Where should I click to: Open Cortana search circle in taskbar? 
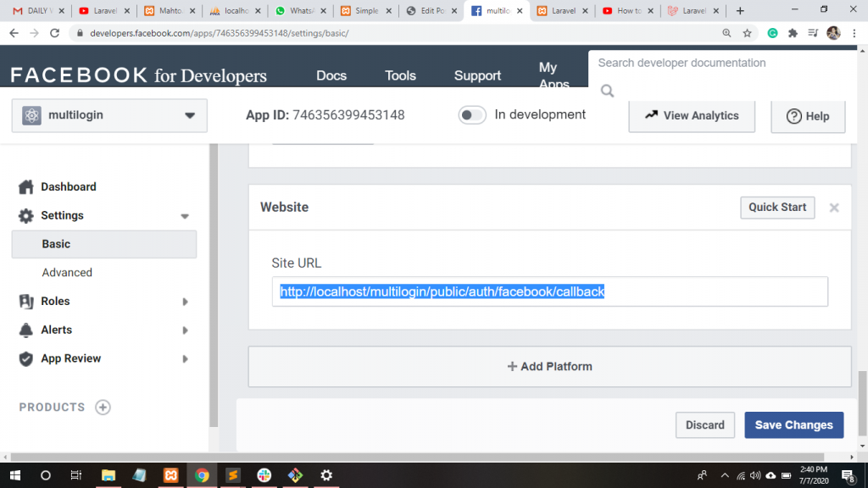point(46,475)
